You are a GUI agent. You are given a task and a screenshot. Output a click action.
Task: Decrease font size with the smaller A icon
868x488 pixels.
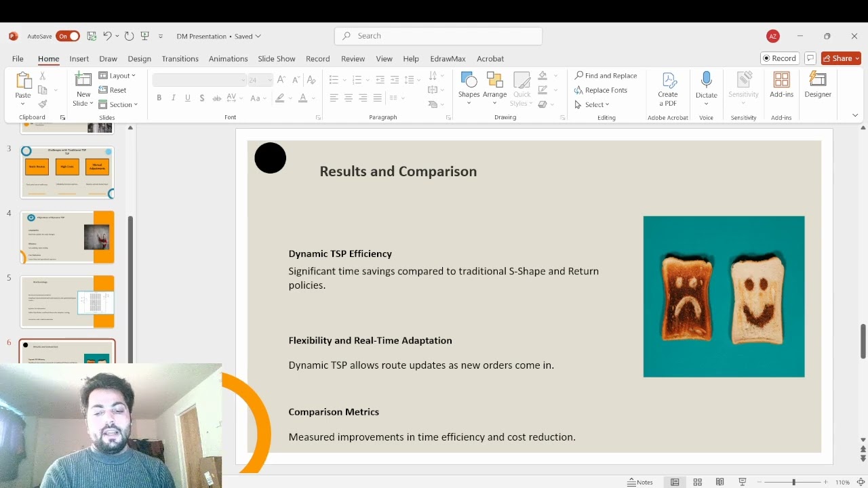[x=296, y=80]
